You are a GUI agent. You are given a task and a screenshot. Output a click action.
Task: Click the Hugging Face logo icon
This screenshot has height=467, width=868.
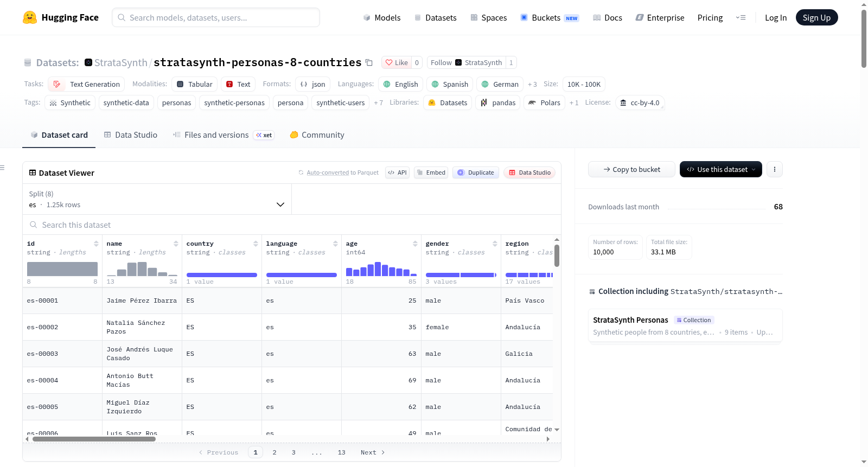[30, 17]
